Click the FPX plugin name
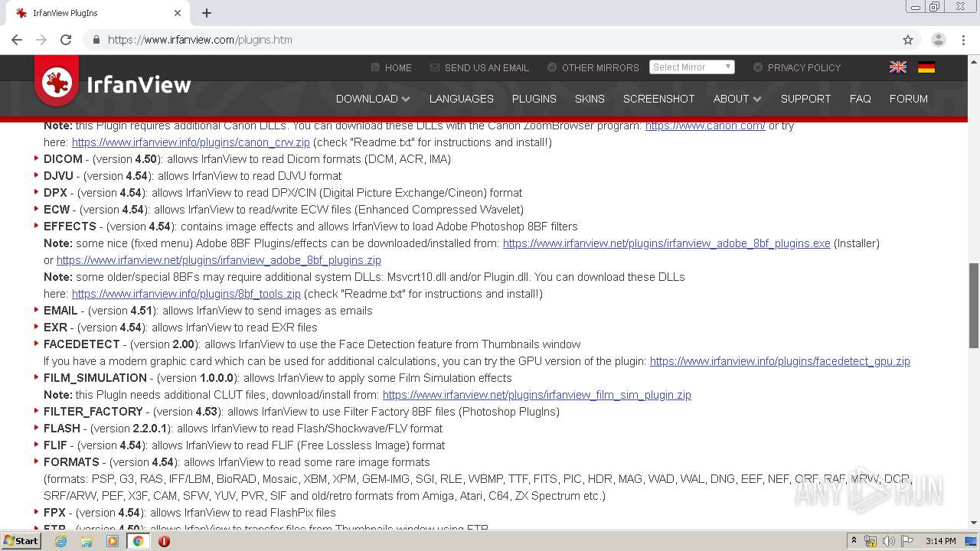 (54, 513)
